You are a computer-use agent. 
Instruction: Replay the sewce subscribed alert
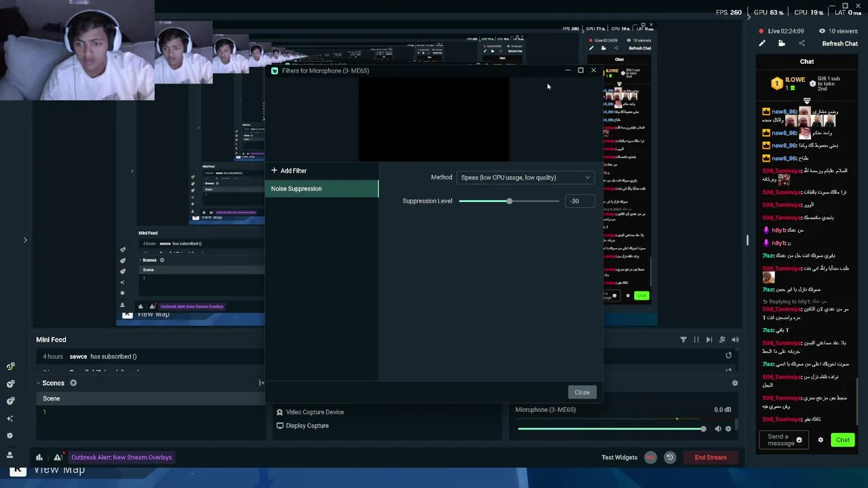pos(728,355)
